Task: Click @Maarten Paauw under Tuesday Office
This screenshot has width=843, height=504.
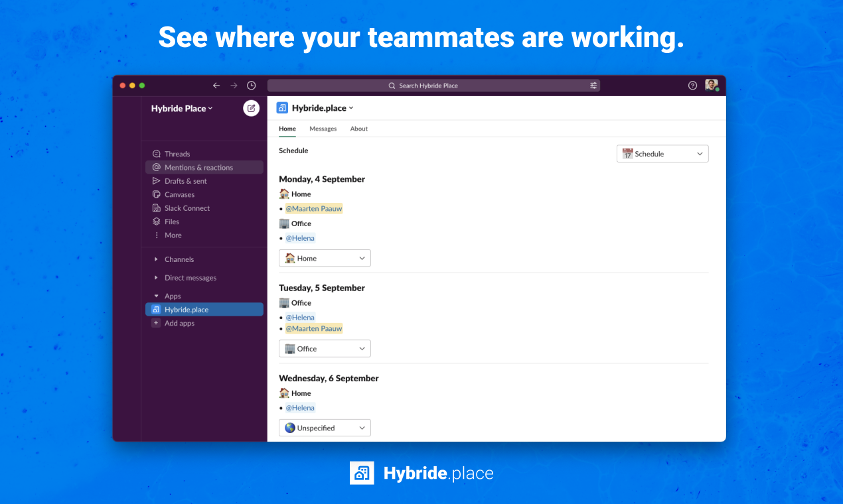Action: click(314, 328)
